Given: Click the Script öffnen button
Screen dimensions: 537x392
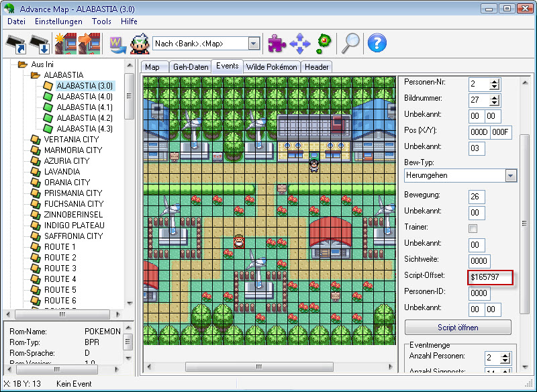Looking at the screenshot, I should pos(458,328).
